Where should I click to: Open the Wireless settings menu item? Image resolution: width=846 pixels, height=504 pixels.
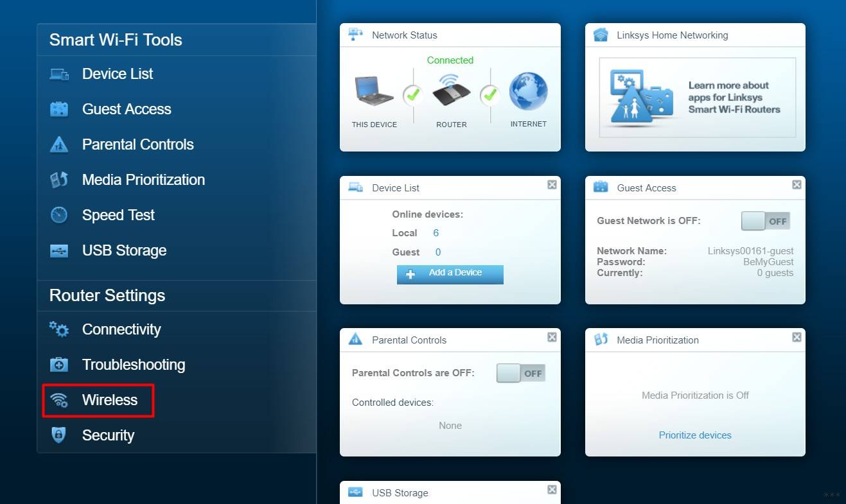pos(109,400)
